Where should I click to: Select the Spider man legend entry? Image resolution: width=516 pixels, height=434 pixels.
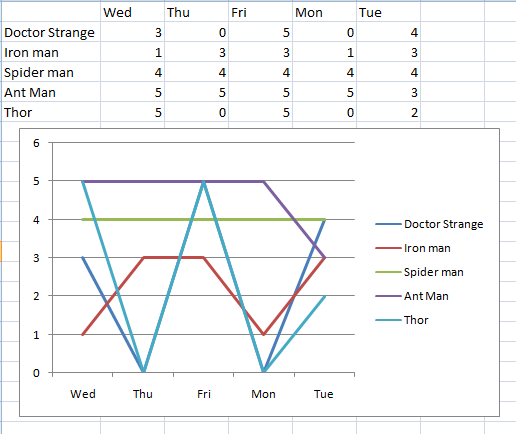click(x=419, y=272)
